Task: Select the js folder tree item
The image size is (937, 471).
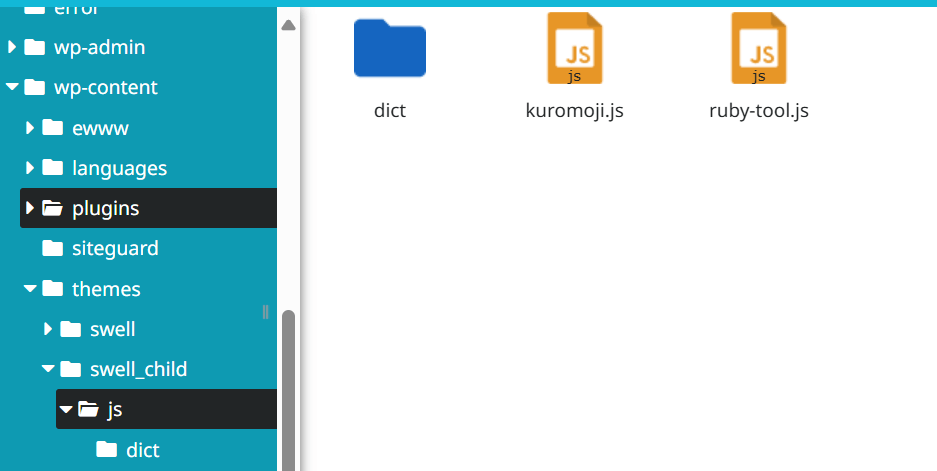Action: pos(115,409)
